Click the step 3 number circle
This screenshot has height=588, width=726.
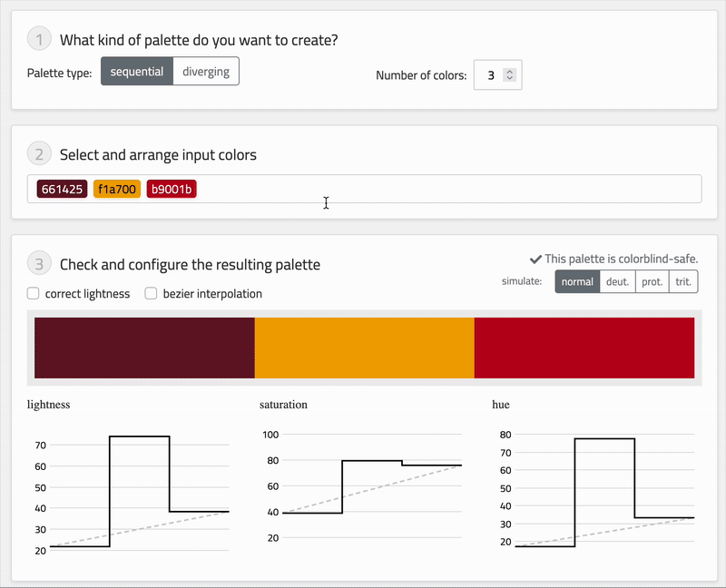[39, 265]
